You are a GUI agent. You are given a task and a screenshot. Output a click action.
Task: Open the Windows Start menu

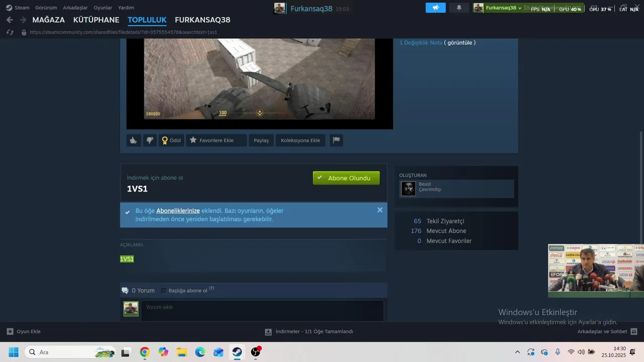(x=14, y=352)
